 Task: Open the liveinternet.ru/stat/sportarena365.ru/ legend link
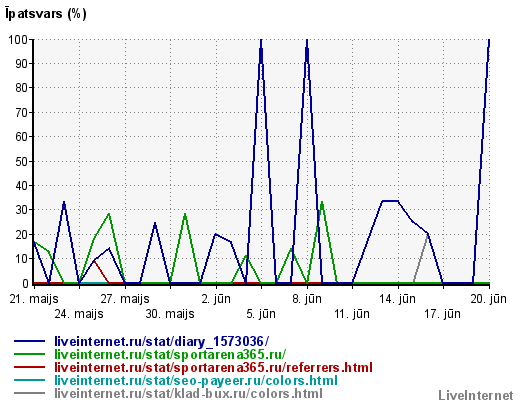[x=170, y=354]
